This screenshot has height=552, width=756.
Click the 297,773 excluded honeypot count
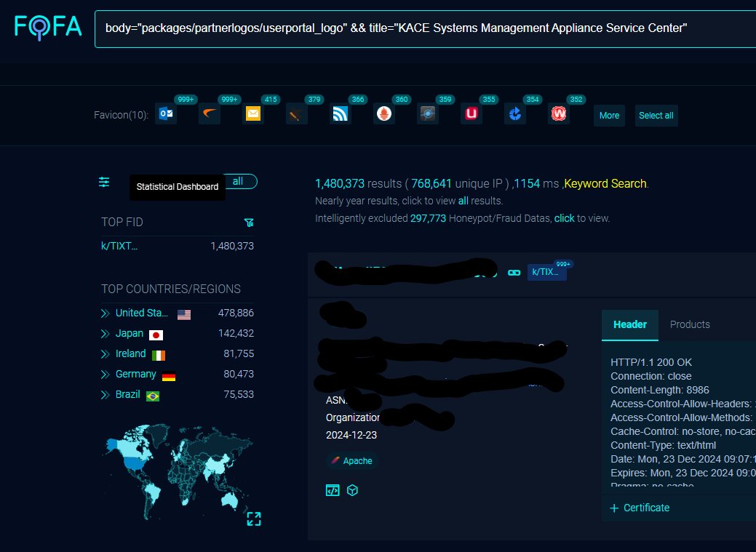pos(428,218)
